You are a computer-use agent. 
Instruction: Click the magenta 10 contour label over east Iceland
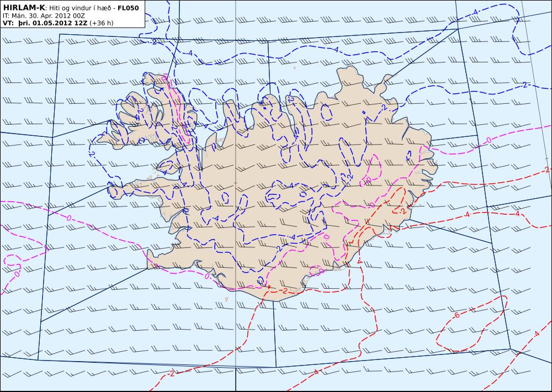(x=367, y=181)
